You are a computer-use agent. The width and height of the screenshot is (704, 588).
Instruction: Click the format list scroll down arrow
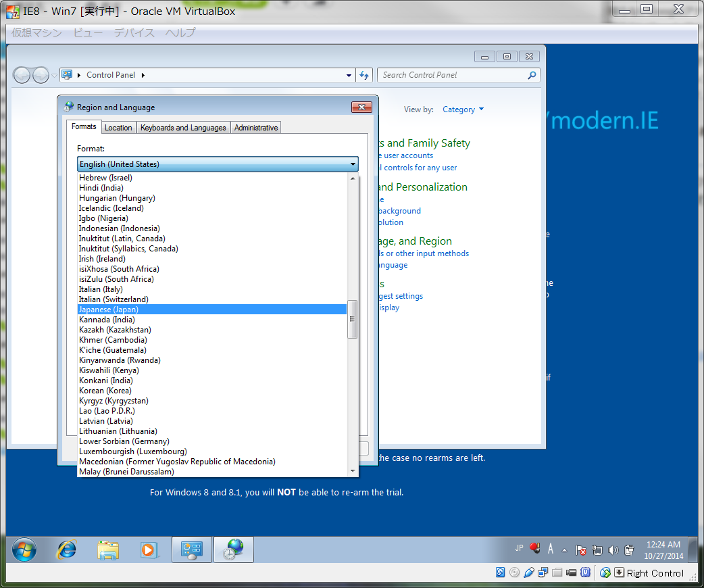tap(353, 471)
